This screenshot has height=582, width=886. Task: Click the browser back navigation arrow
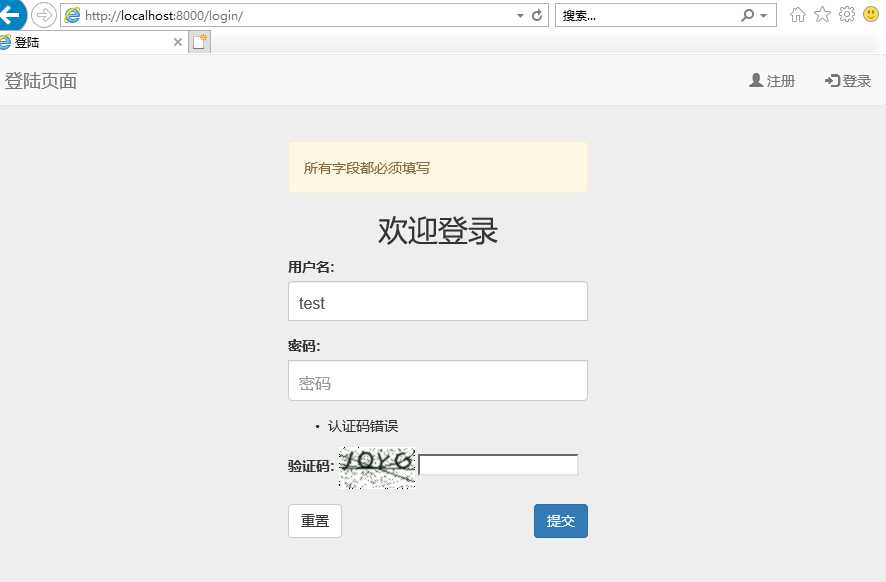[14, 15]
